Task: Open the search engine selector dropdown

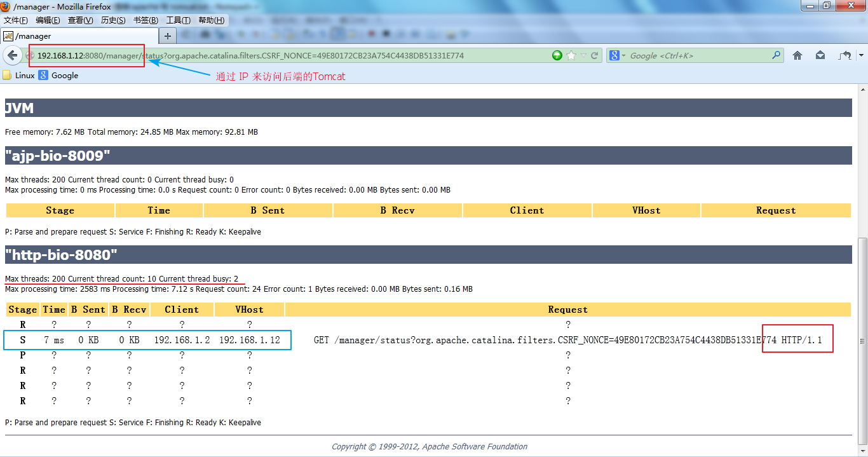Action: point(623,55)
